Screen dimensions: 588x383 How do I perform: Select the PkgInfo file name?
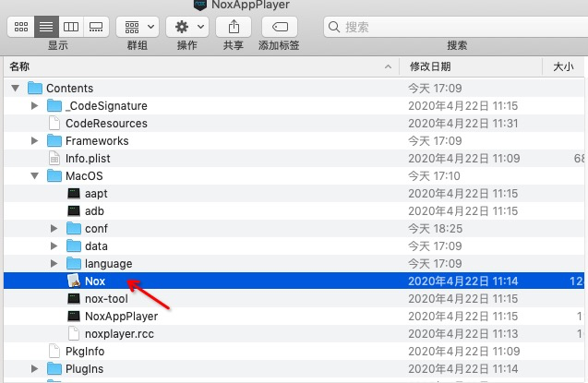coord(85,352)
